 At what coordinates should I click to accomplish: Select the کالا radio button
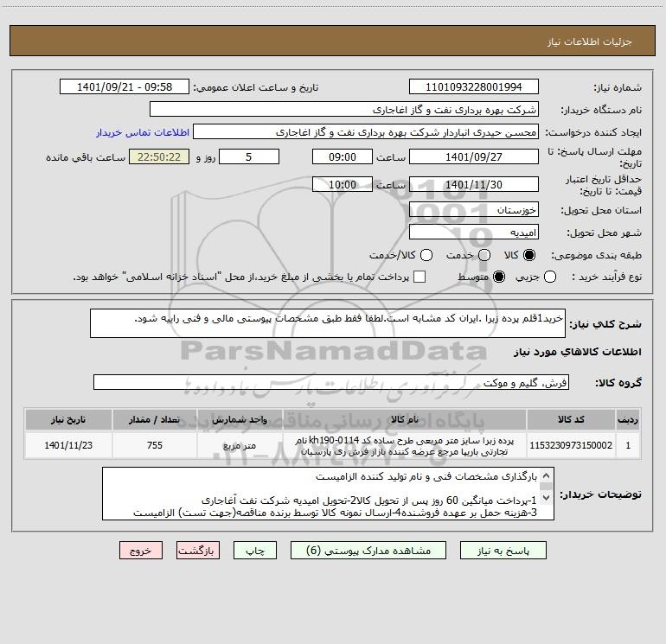point(529,255)
